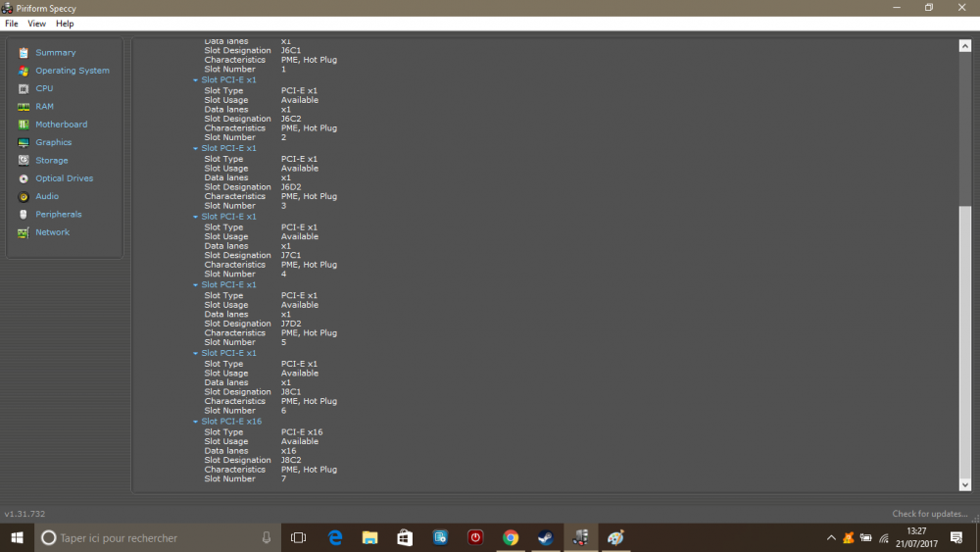
Task: Select the Storage icon in sidebar
Action: coord(24,161)
